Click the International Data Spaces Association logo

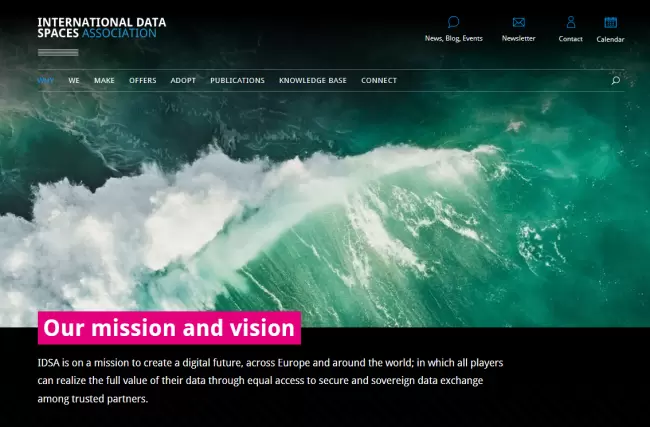pos(101,27)
